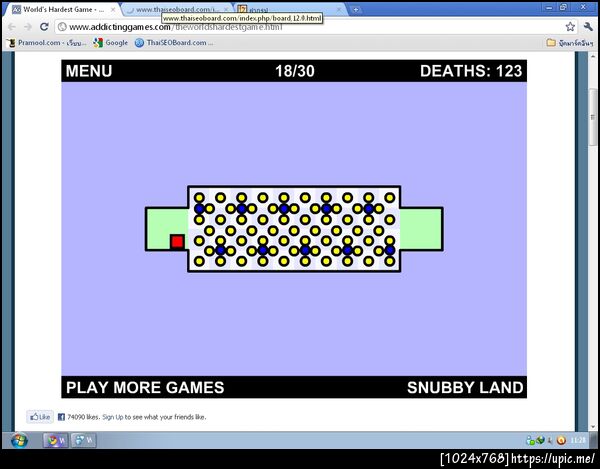Click the page vertical scrollbar thumb
This screenshot has width=600, height=469.
tap(593, 117)
